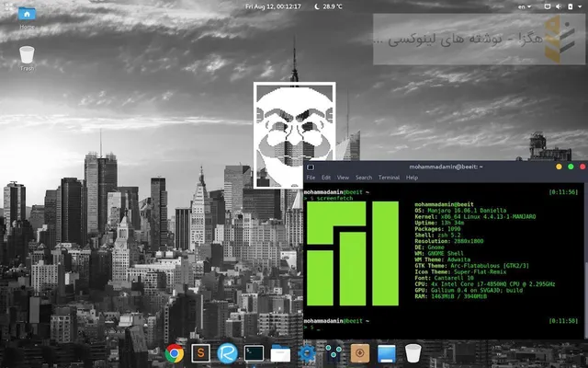Click the green Manjaro logo in terminal
This screenshot has width=588, height=368.
click(353, 254)
